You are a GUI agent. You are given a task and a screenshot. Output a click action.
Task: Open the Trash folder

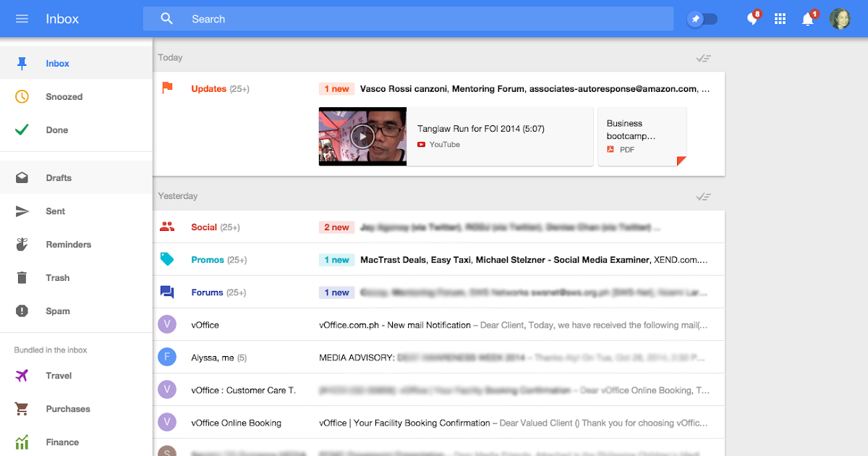tap(76, 278)
